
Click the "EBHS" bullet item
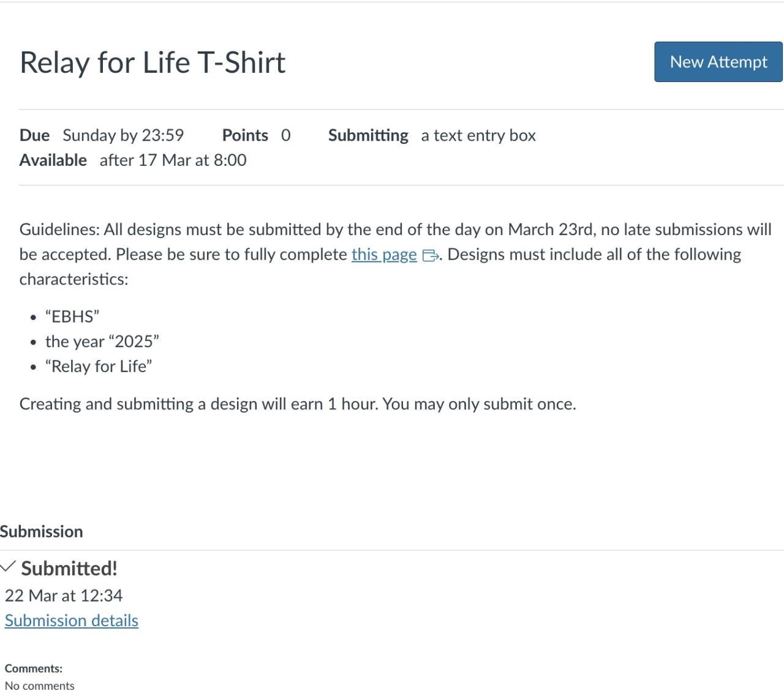(72, 316)
